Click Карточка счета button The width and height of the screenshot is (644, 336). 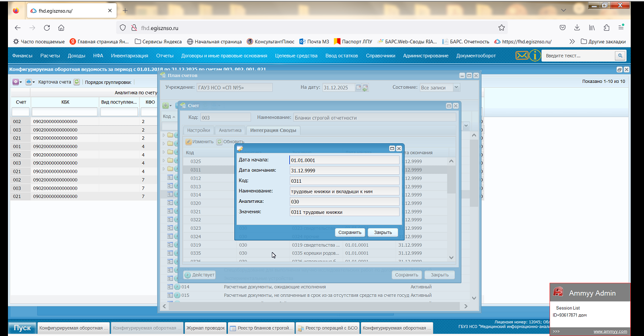(54, 82)
